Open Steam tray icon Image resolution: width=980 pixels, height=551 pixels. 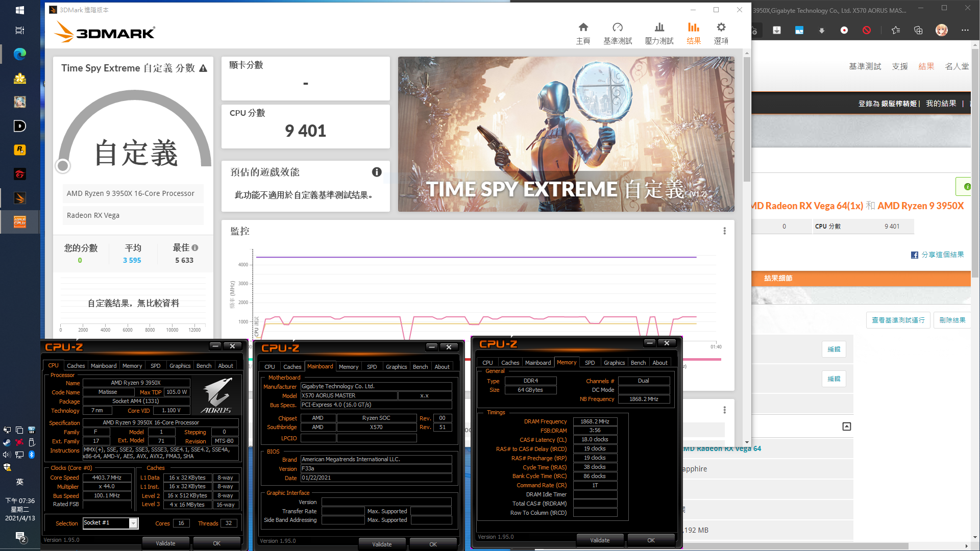7,442
